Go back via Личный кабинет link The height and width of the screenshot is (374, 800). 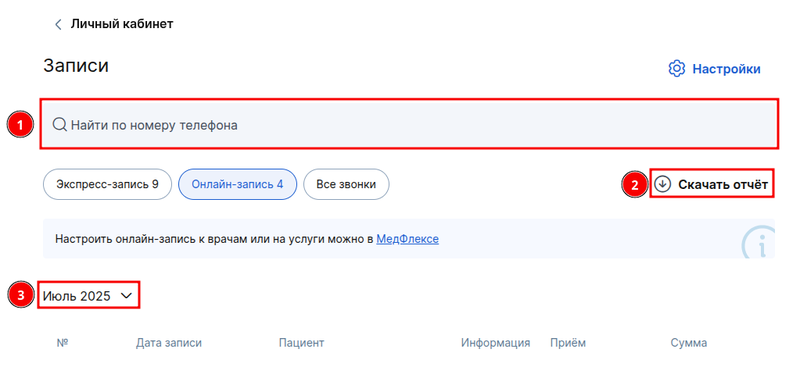click(122, 24)
